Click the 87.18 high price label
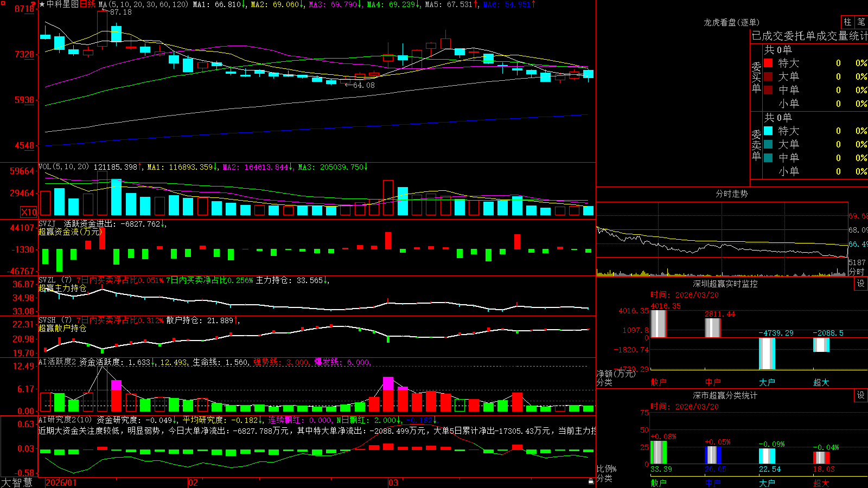Viewport: 868px width, 488px height. [120, 12]
